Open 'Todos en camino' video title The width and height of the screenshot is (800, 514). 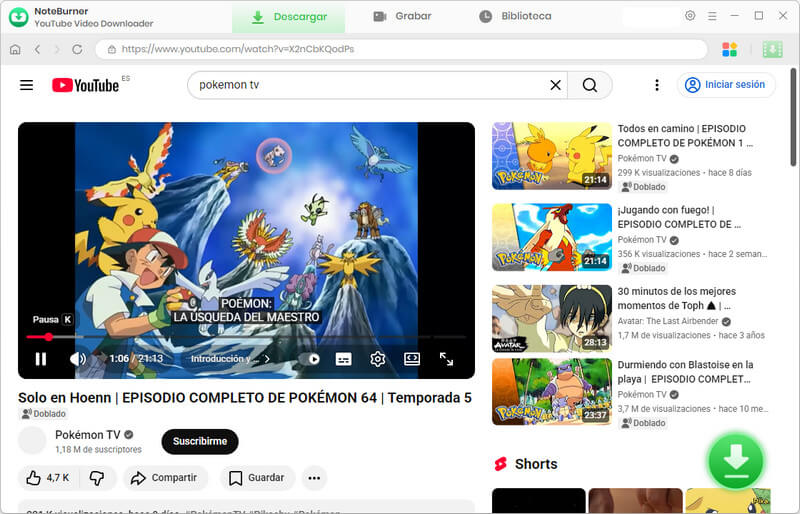click(x=685, y=136)
